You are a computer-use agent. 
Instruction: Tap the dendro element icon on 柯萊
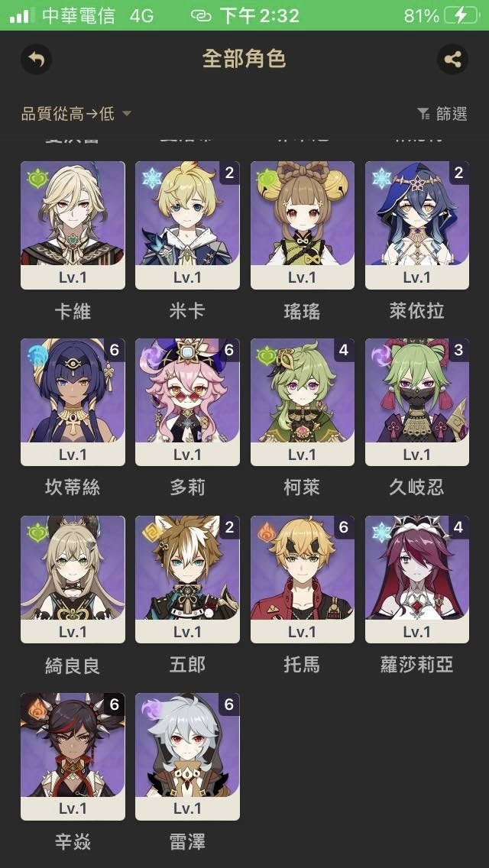[266, 355]
